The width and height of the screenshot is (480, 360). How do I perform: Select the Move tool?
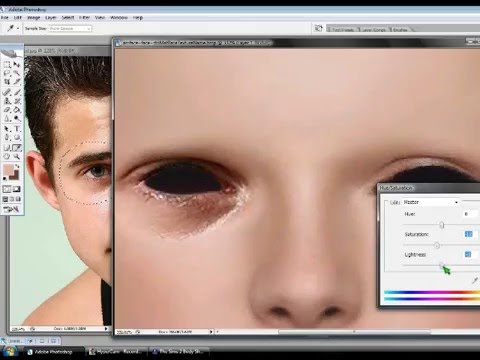tap(17, 65)
